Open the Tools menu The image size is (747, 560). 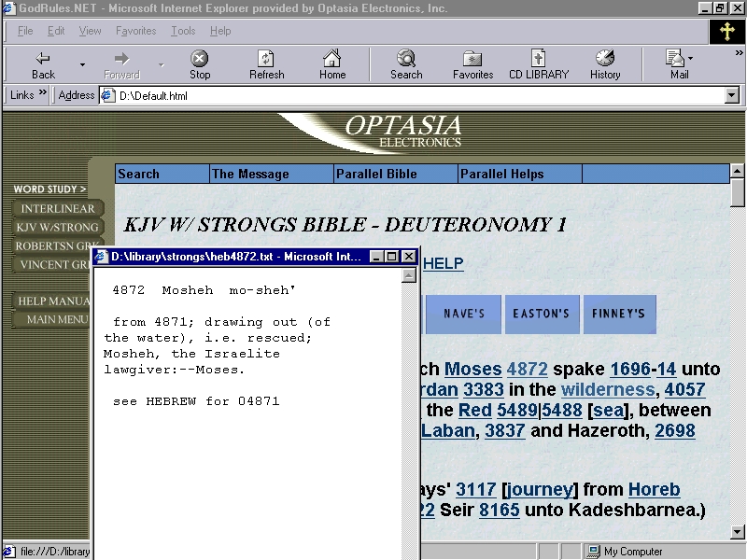(x=183, y=31)
